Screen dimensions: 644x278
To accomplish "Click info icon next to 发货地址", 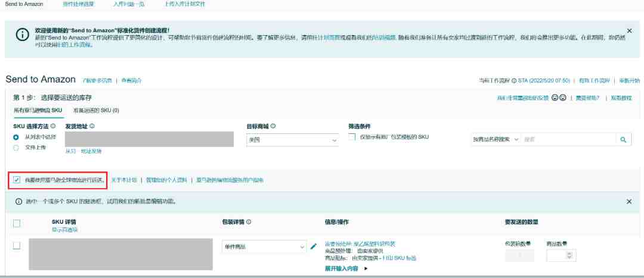I will pyautogui.click(x=92, y=126).
